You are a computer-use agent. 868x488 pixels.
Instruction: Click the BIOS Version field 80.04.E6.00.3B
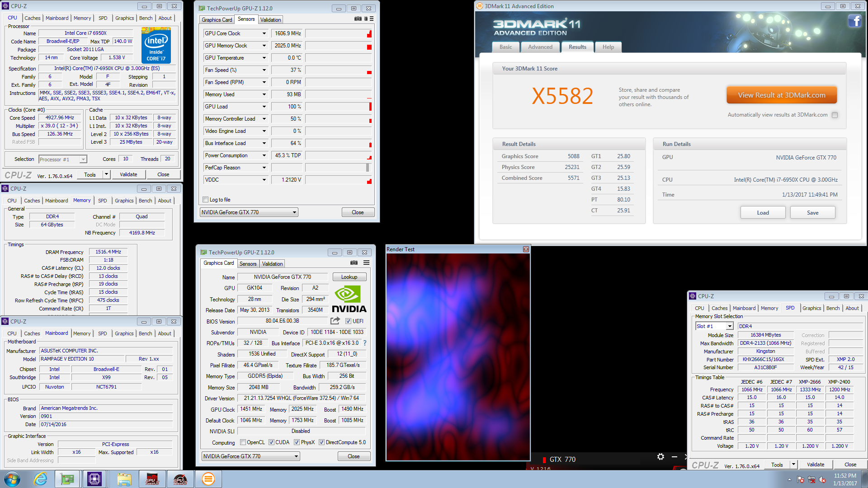(x=282, y=321)
